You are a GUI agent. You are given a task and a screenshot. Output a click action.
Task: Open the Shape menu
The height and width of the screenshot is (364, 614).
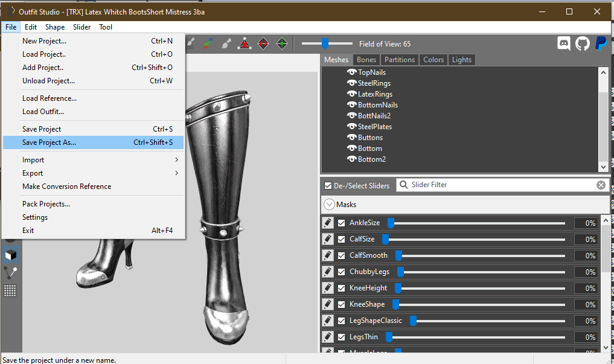(55, 27)
